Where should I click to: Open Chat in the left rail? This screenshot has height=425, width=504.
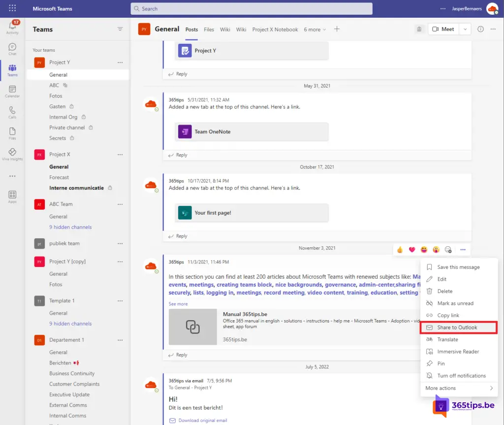pos(12,49)
